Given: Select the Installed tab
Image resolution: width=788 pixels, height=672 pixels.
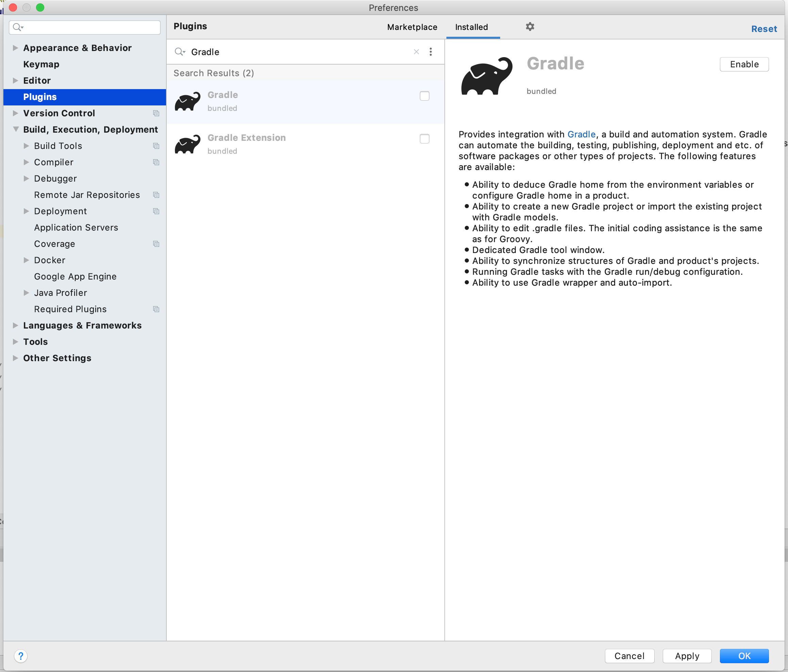Looking at the screenshot, I should (x=471, y=27).
